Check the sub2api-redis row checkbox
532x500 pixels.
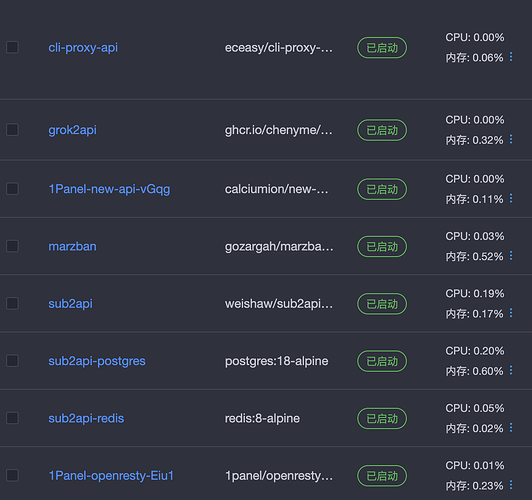pos(13,418)
